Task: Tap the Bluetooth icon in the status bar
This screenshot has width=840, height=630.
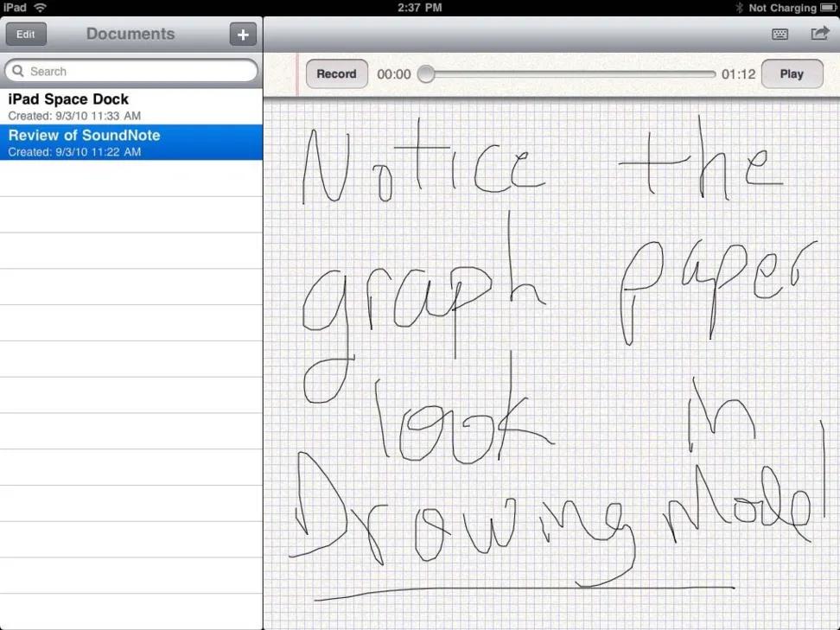Action: [x=739, y=8]
